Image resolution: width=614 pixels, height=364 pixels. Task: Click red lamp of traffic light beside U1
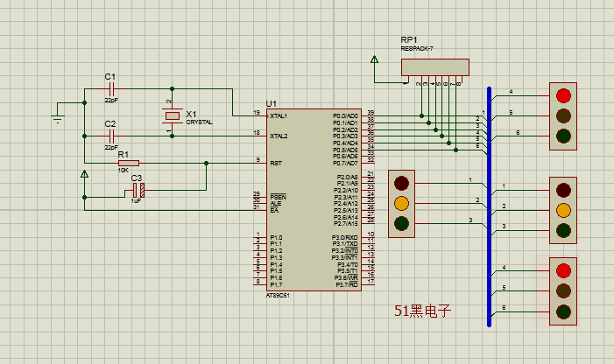click(x=401, y=183)
